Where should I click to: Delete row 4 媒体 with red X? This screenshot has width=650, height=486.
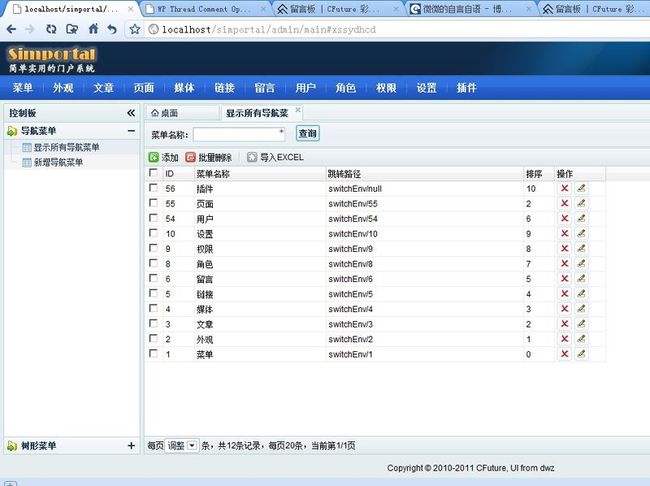564,309
